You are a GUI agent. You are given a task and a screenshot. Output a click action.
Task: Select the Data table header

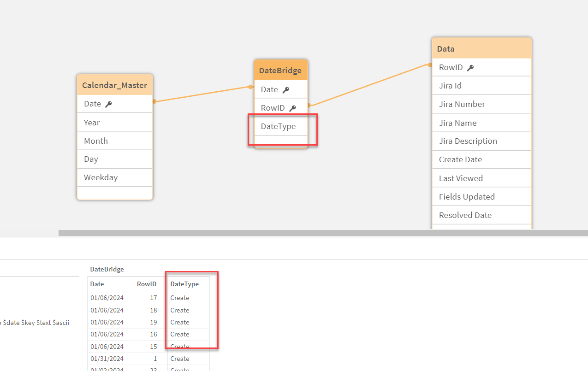[481, 48]
